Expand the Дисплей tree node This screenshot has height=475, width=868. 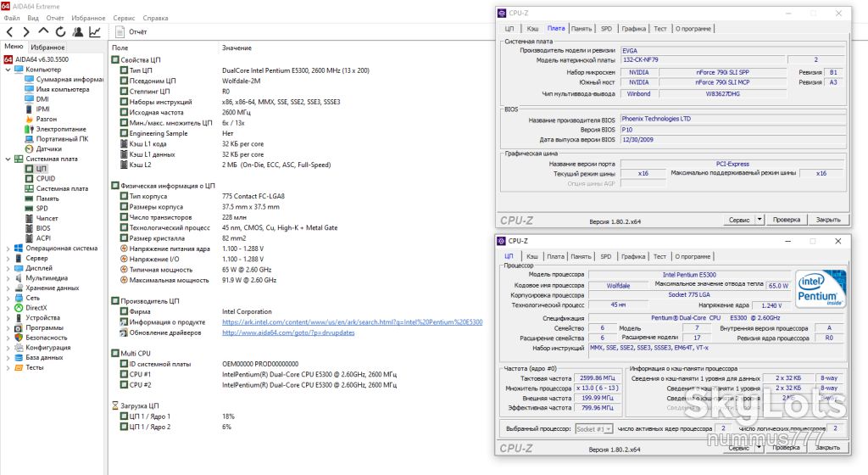pyautogui.click(x=8, y=269)
